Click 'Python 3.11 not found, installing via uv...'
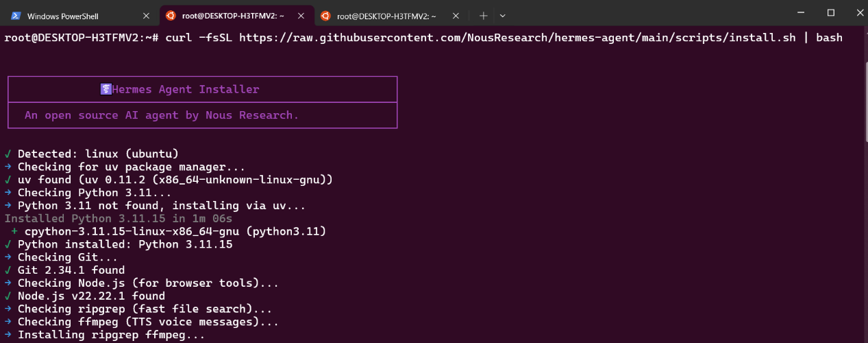This screenshot has width=868, height=343. pyautogui.click(x=155, y=206)
